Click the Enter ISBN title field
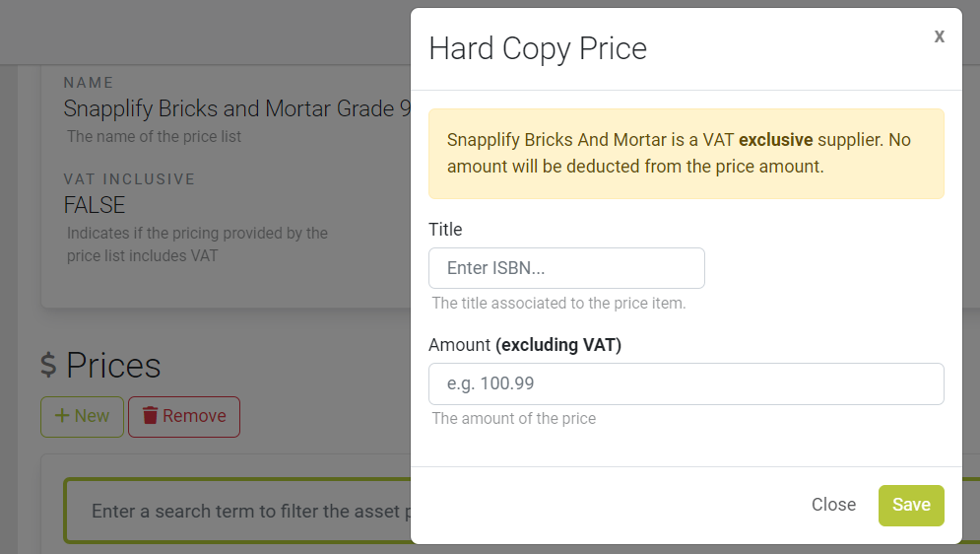 [566, 268]
